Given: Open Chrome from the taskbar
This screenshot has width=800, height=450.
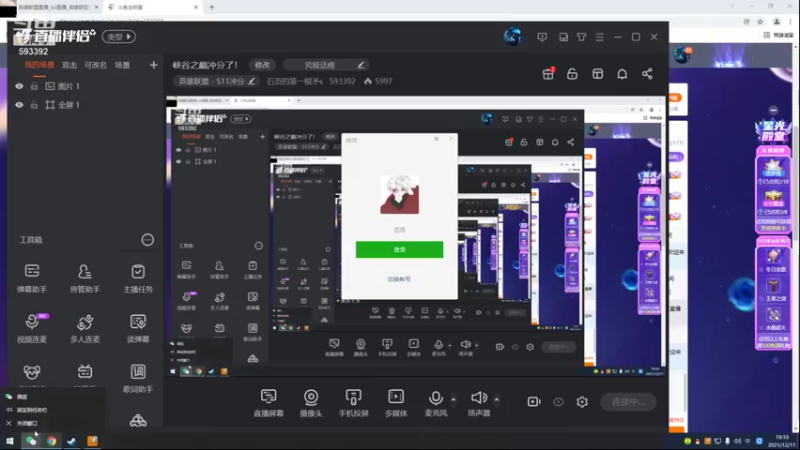Looking at the screenshot, I should pos(52,441).
